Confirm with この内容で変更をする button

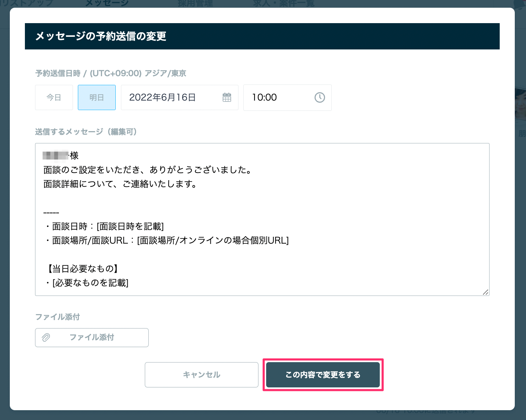[x=323, y=375]
